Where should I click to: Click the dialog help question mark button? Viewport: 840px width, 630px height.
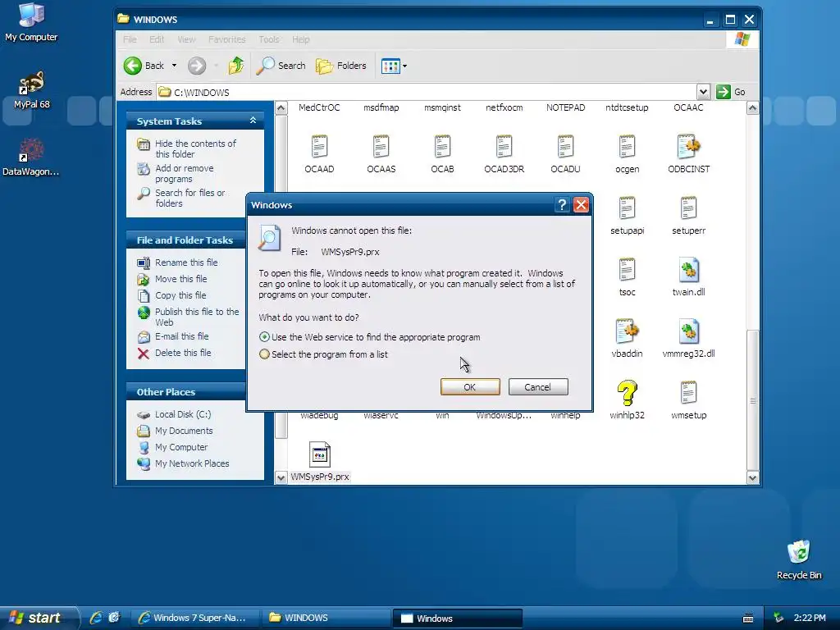point(561,204)
